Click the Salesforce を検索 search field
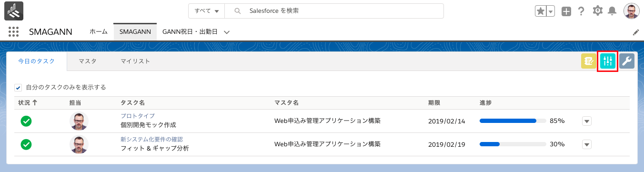Image resolution: width=644 pixels, height=172 pixels. [334, 11]
